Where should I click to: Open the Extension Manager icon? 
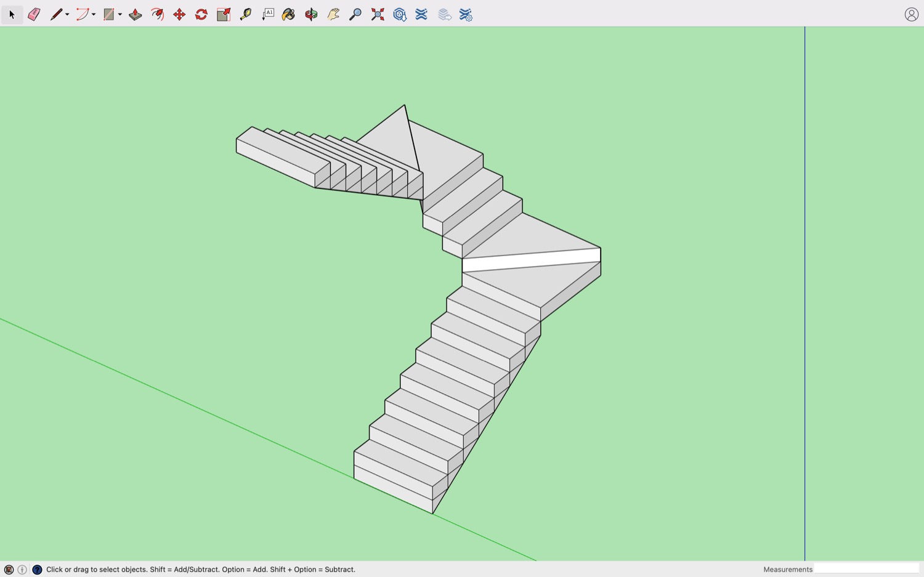coord(466,14)
